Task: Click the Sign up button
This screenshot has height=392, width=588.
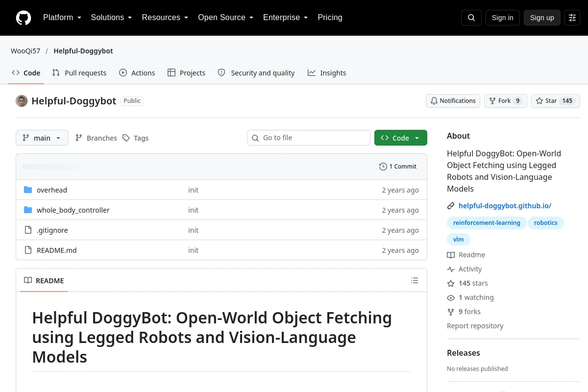Action: [x=542, y=18]
